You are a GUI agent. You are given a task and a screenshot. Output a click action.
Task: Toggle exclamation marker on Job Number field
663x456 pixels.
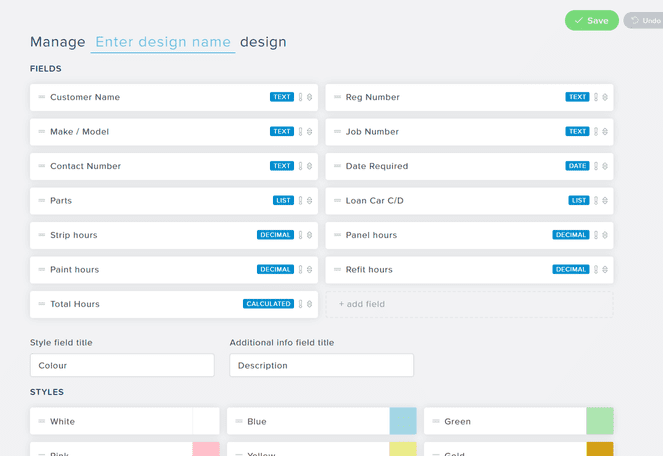[596, 132]
